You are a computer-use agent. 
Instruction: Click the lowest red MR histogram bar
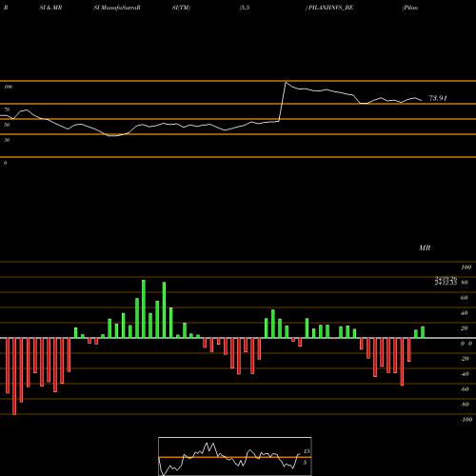[14, 376]
